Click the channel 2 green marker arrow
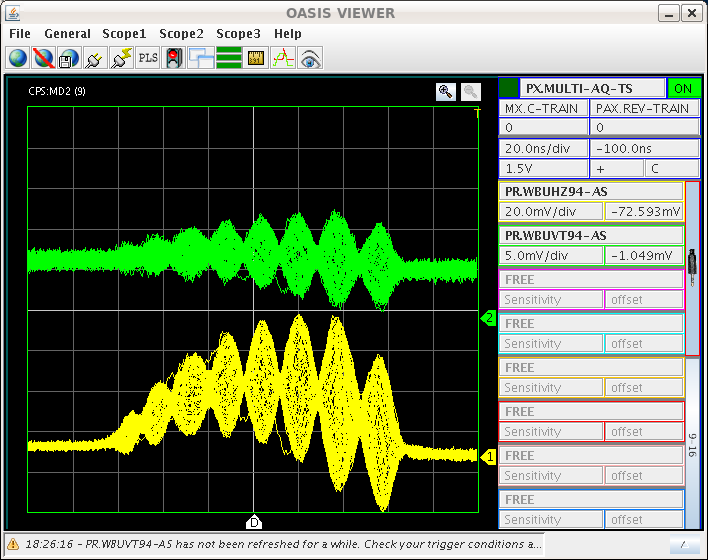708x560 pixels. [x=488, y=318]
